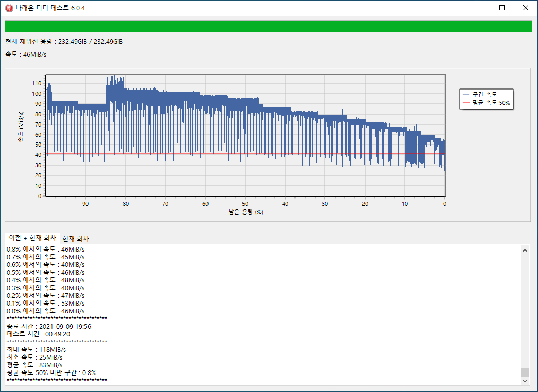Click log line '0.2% 에서의 속도 : 47MiB/s'
Viewport: 538px width, 392px height.
[46, 296]
